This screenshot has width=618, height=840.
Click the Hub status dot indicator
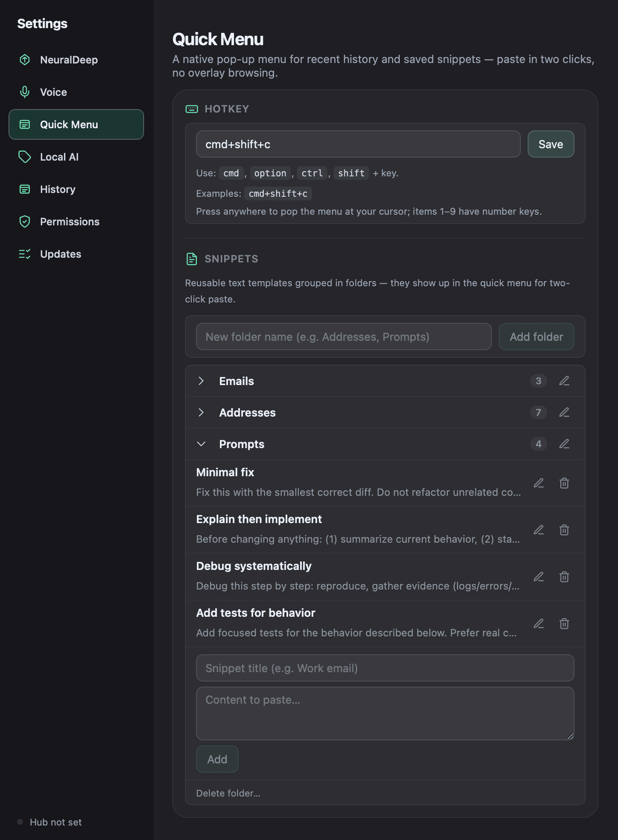click(20, 822)
